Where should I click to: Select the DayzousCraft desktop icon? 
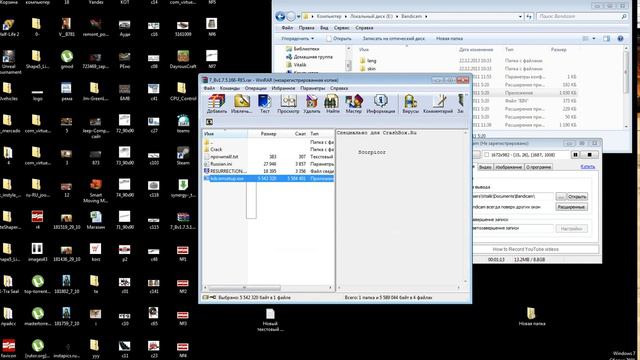(x=183, y=59)
